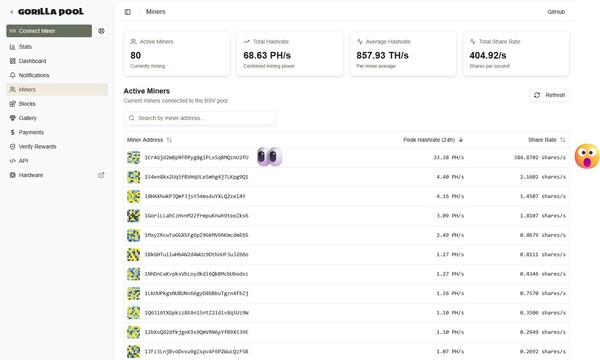Viewport: 600px width, 360px height.
Task: Sort by Share Rate column
Action: point(546,140)
